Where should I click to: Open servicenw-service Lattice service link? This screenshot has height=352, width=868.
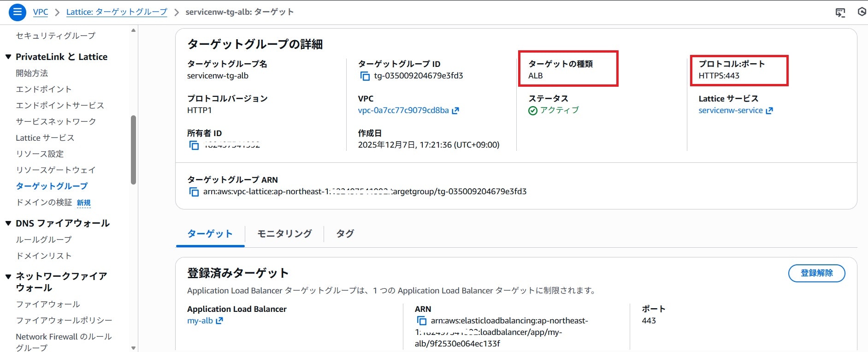click(x=731, y=110)
